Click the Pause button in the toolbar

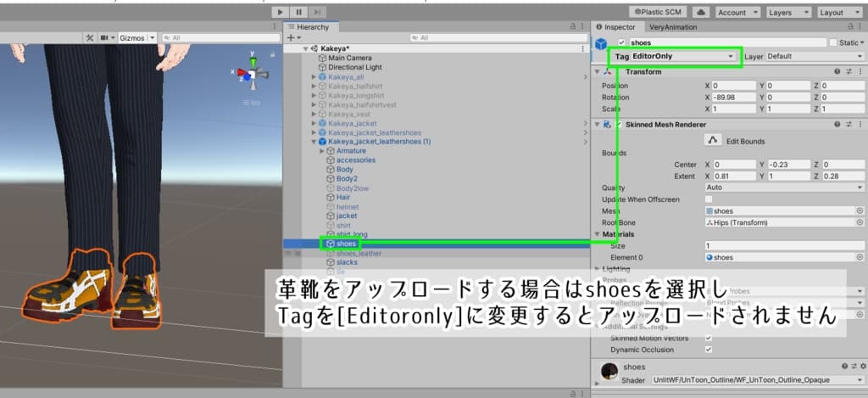299,12
